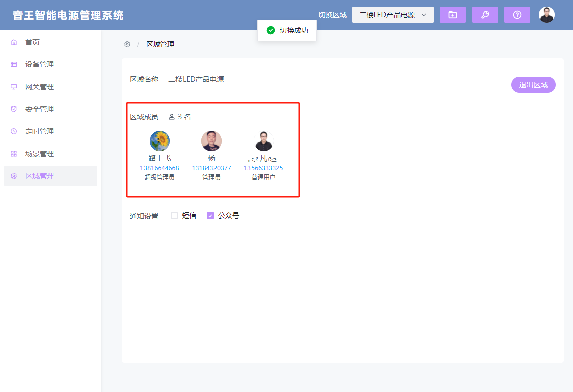Click the question mark help button
The image size is (573, 392).
pos(517,15)
